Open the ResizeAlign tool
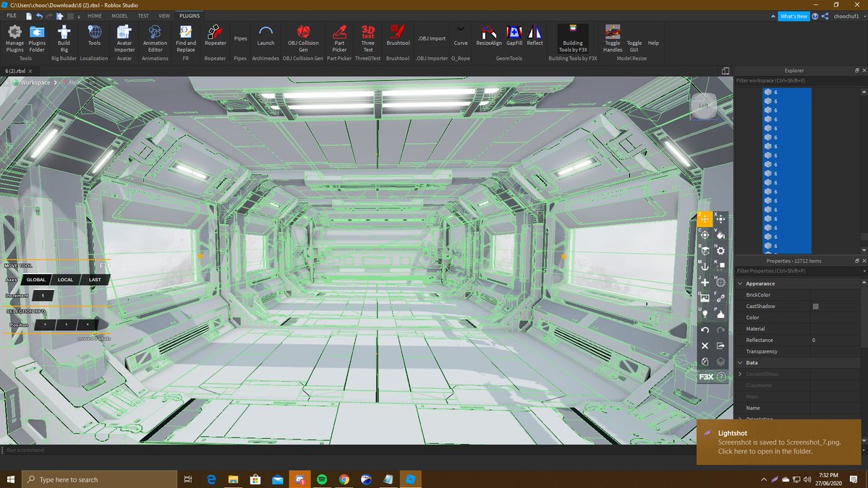868x488 pixels. pyautogui.click(x=489, y=35)
